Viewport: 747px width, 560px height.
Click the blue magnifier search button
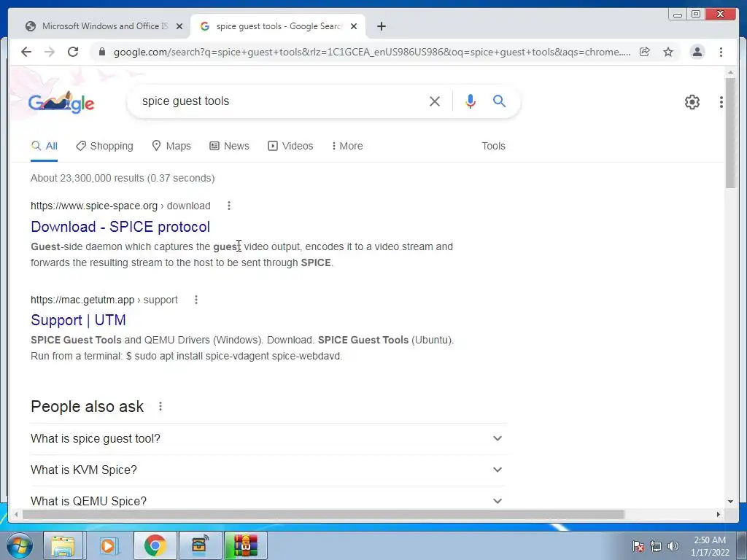pos(499,101)
